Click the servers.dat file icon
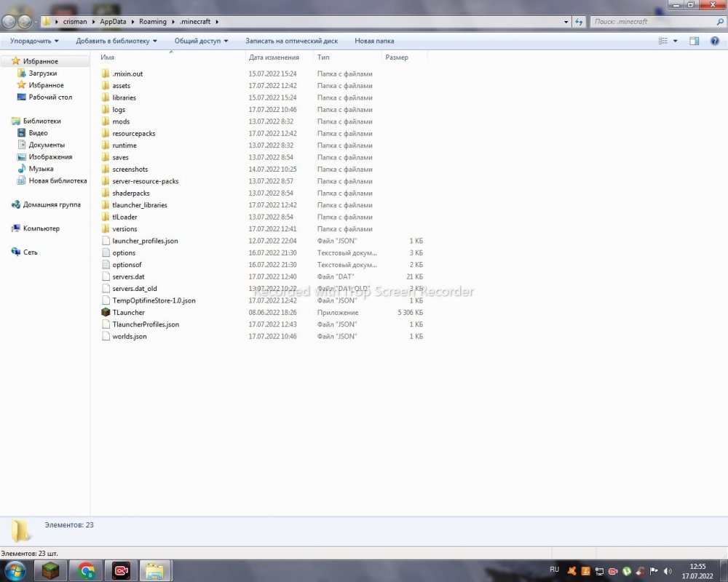Screen dimensions: 728x582 (106, 276)
